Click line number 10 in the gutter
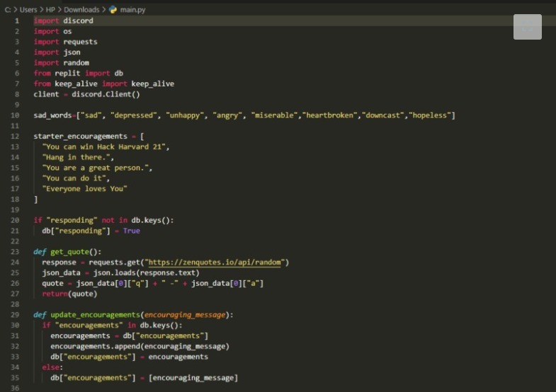556x392 pixels. click(x=15, y=115)
